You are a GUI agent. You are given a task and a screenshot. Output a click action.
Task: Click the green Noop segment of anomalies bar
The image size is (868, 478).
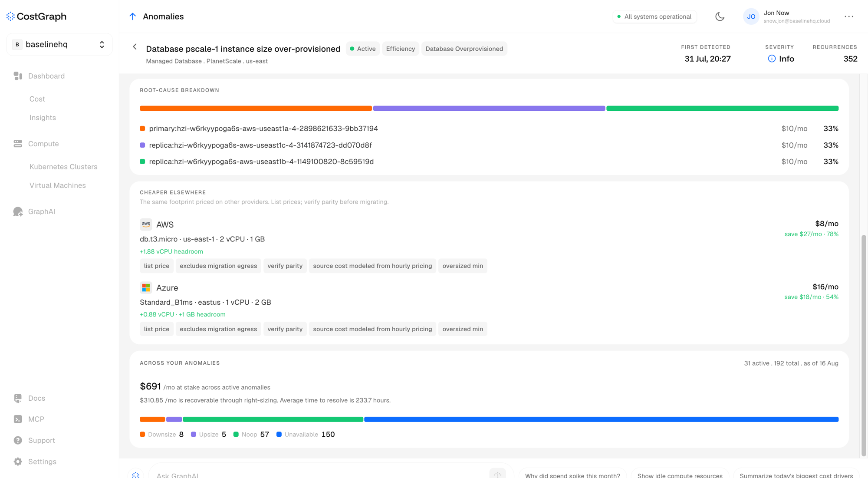tap(273, 419)
